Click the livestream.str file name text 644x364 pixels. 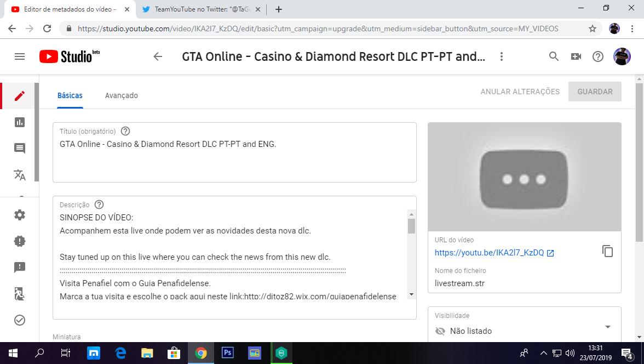tap(459, 283)
